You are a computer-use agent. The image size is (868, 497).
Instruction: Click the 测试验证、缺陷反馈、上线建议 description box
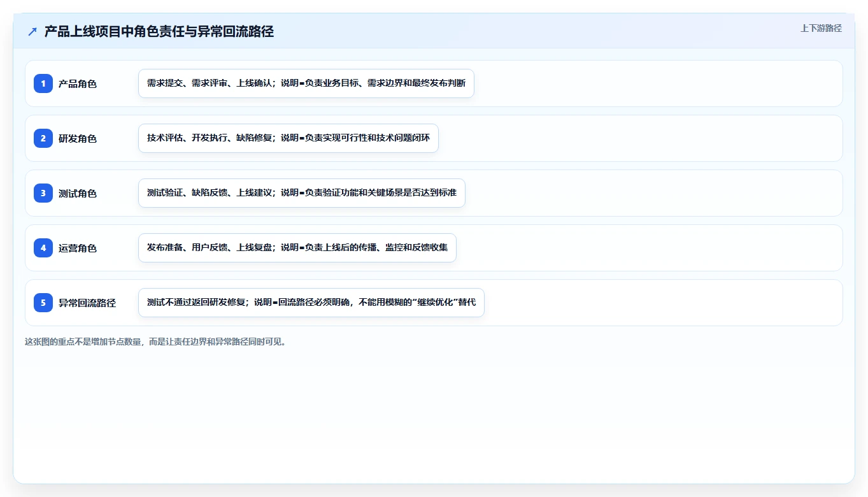pyautogui.click(x=302, y=193)
